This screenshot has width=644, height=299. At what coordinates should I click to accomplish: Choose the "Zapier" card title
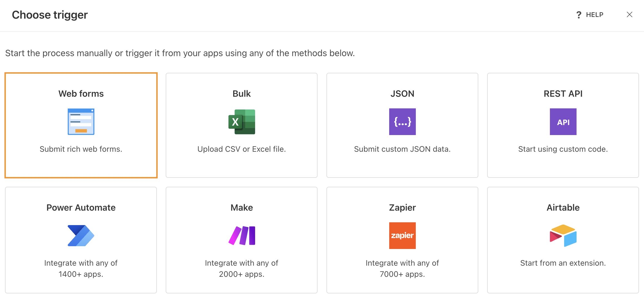[x=402, y=208]
